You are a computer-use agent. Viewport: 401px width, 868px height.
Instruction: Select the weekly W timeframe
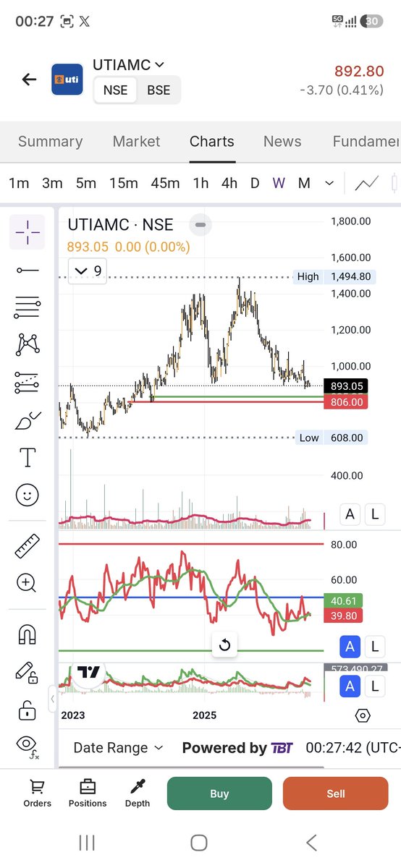click(279, 183)
